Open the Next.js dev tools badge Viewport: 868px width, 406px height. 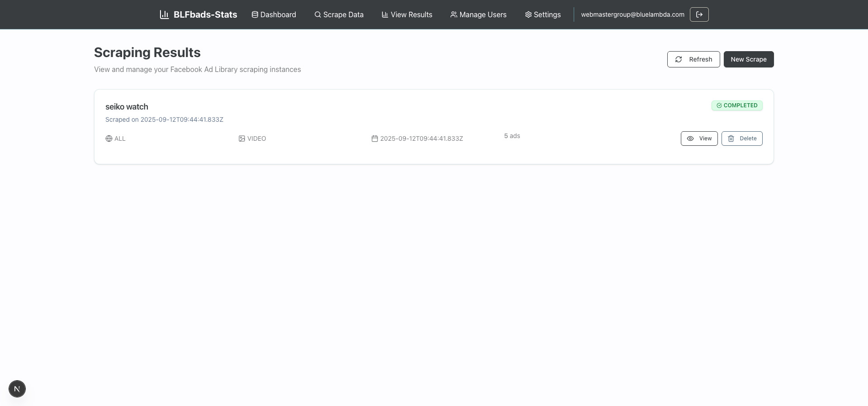point(17,389)
